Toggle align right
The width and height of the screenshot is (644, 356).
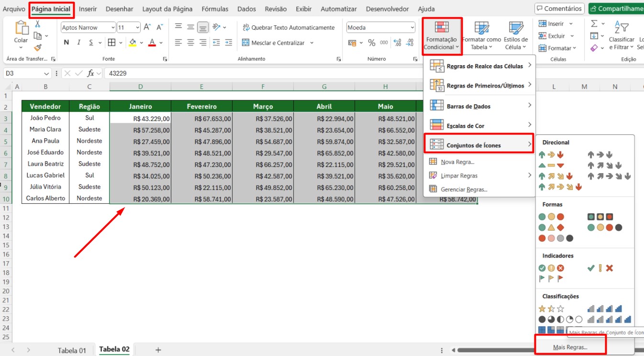pos(202,43)
